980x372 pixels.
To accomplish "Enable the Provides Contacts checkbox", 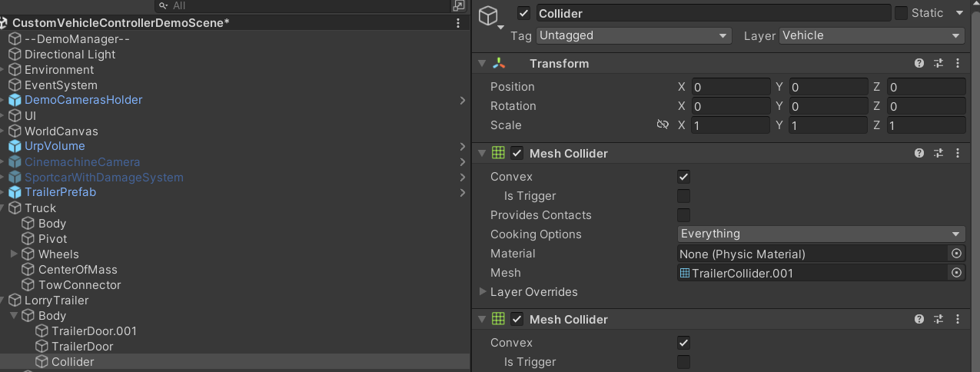I will click(x=683, y=215).
